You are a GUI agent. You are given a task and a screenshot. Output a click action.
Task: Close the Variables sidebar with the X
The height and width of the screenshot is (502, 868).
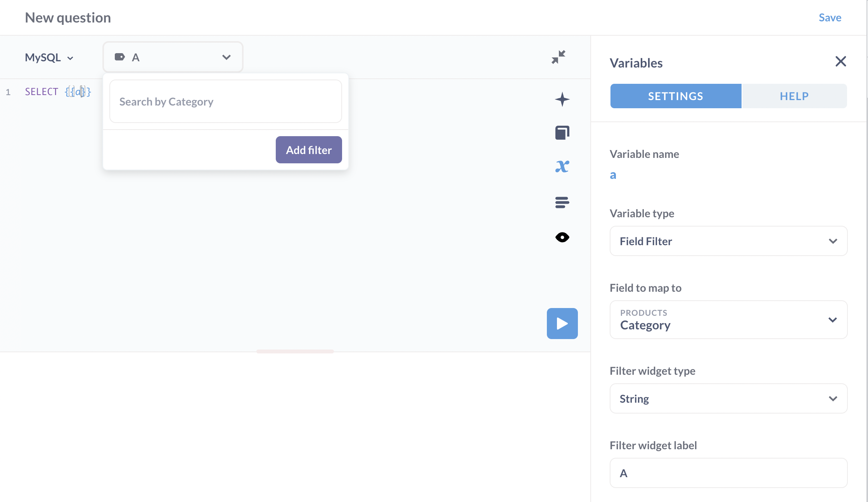click(x=840, y=61)
